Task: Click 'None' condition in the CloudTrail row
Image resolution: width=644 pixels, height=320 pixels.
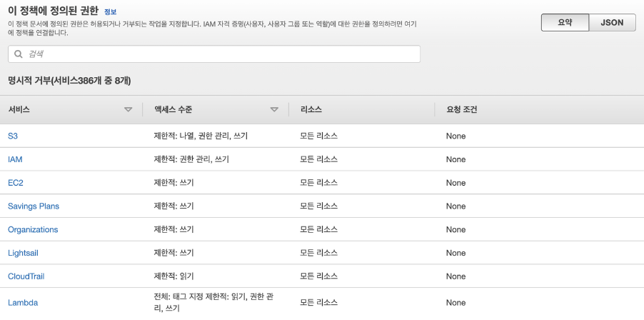Action: coord(456,276)
